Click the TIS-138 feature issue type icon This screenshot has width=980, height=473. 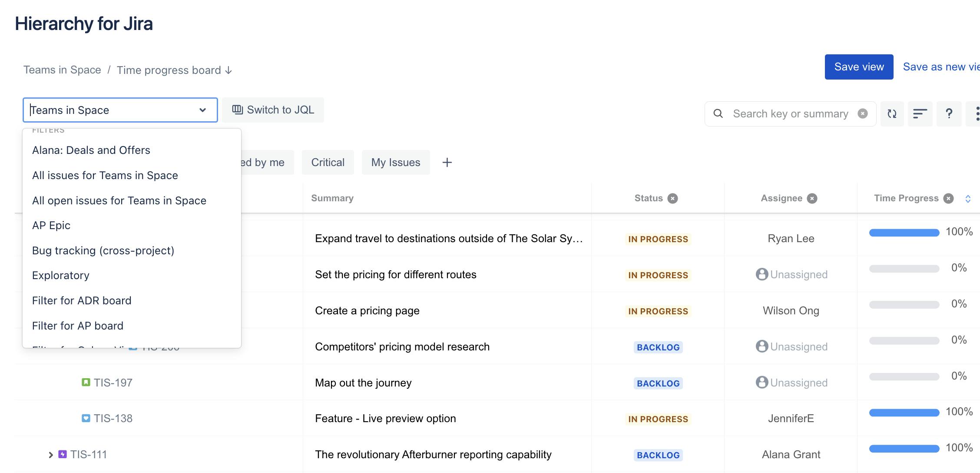tap(86, 418)
